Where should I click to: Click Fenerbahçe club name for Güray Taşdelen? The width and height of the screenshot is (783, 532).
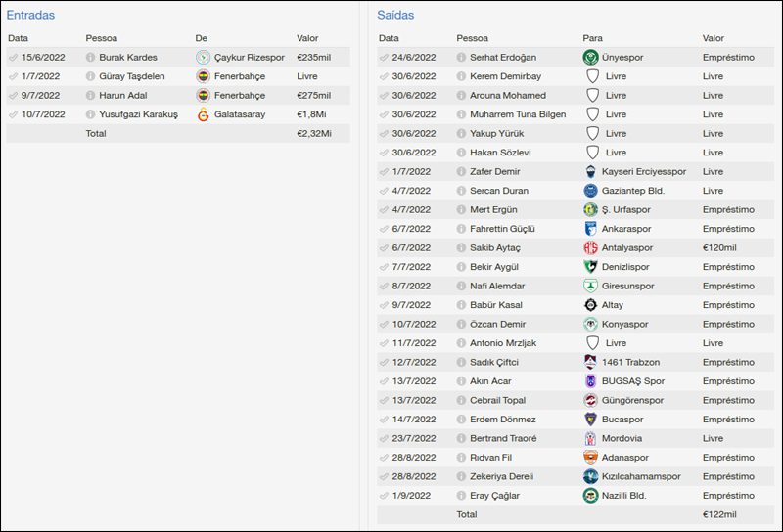(x=239, y=76)
